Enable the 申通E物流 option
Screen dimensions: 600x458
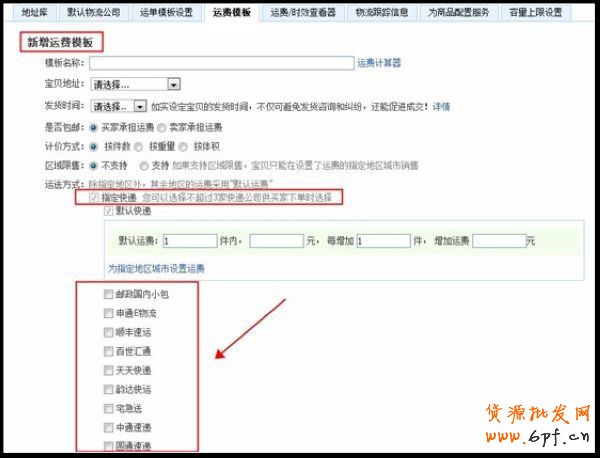click(108, 313)
